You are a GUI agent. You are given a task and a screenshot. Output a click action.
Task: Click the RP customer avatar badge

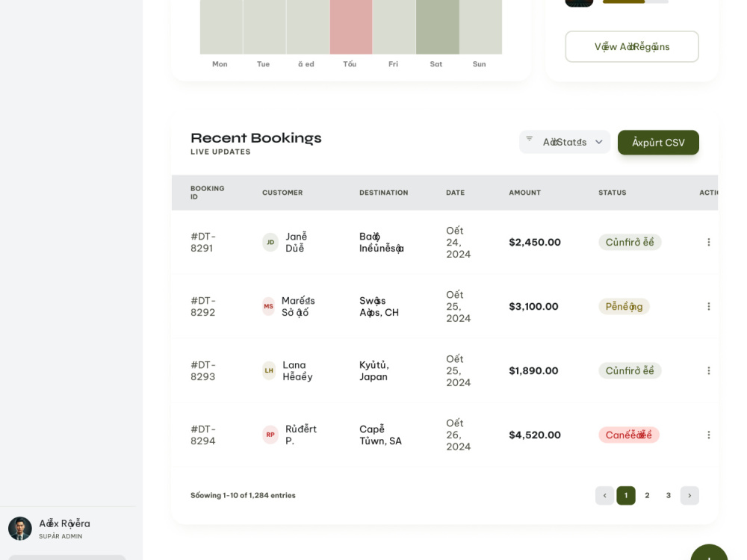click(x=270, y=435)
